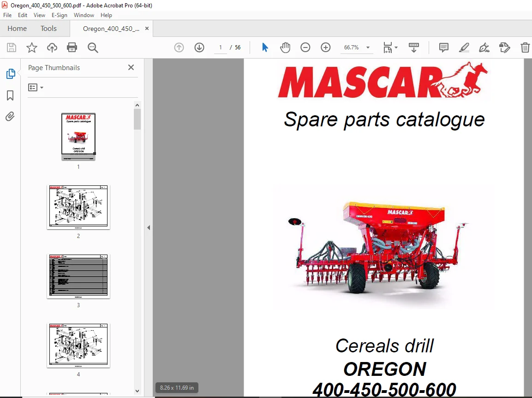Viewport: 532px width, 398px height.
Task: Click the Save file icon
Action: 12,48
